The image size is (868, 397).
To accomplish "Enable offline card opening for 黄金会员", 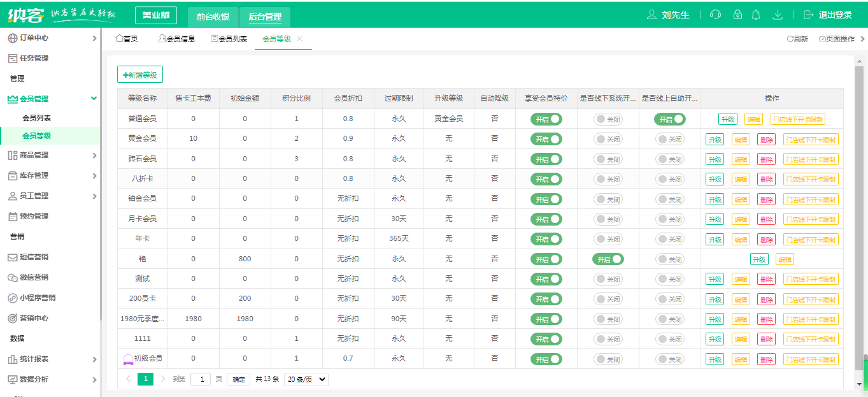I will (x=609, y=139).
